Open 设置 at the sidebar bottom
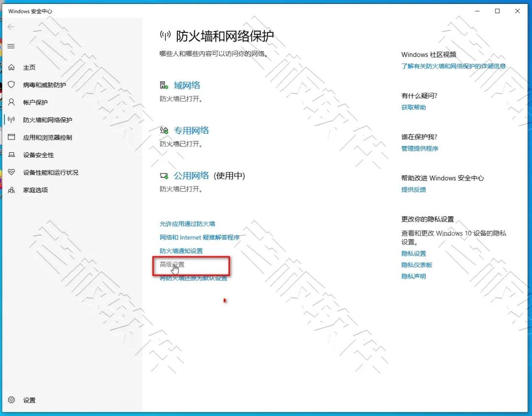This screenshot has width=532, height=416. pyautogui.click(x=29, y=400)
